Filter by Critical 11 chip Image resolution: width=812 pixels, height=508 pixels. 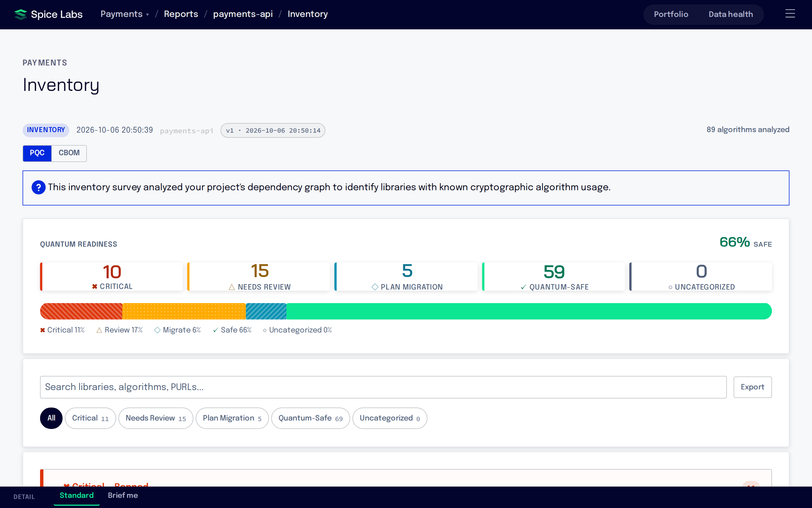90,418
